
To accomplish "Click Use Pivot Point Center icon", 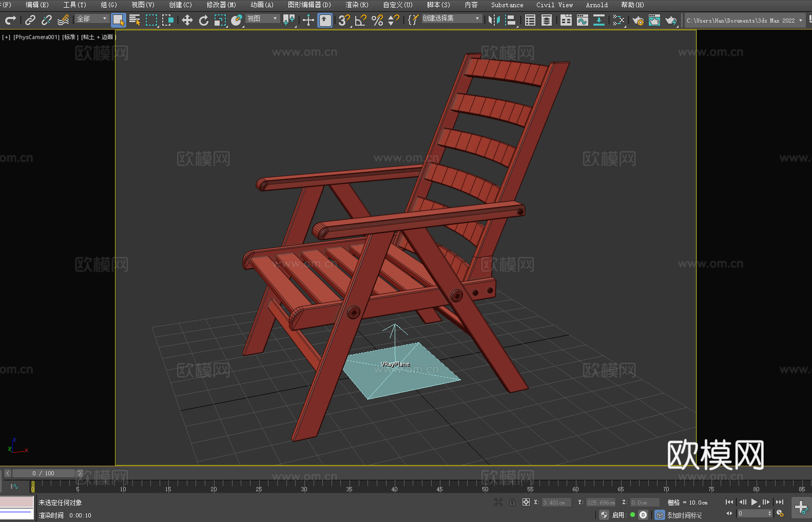I will pyautogui.click(x=289, y=20).
